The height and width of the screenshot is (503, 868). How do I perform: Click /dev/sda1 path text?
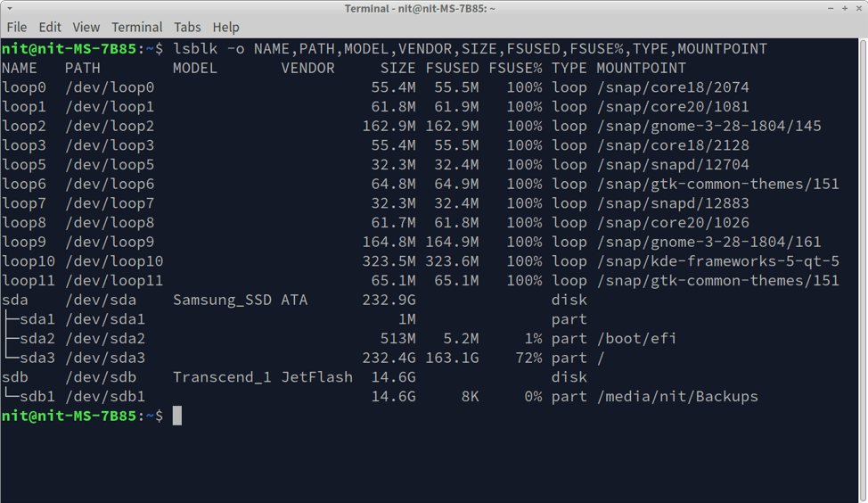point(105,319)
